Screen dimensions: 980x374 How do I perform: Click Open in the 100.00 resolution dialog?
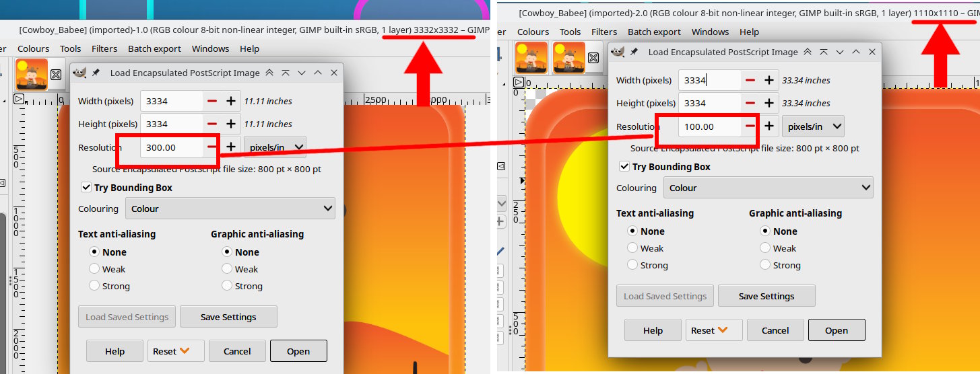[837, 330]
